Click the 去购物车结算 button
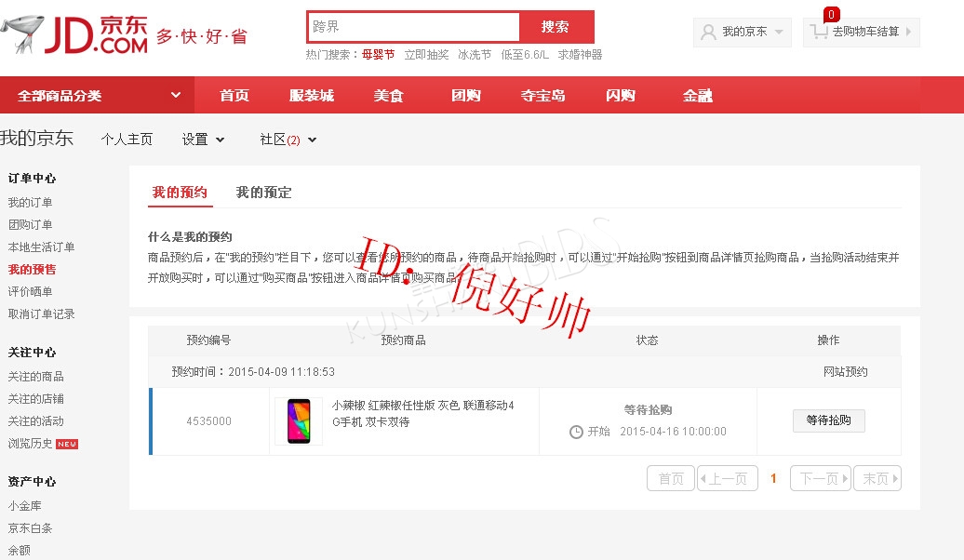 pyautogui.click(x=862, y=32)
